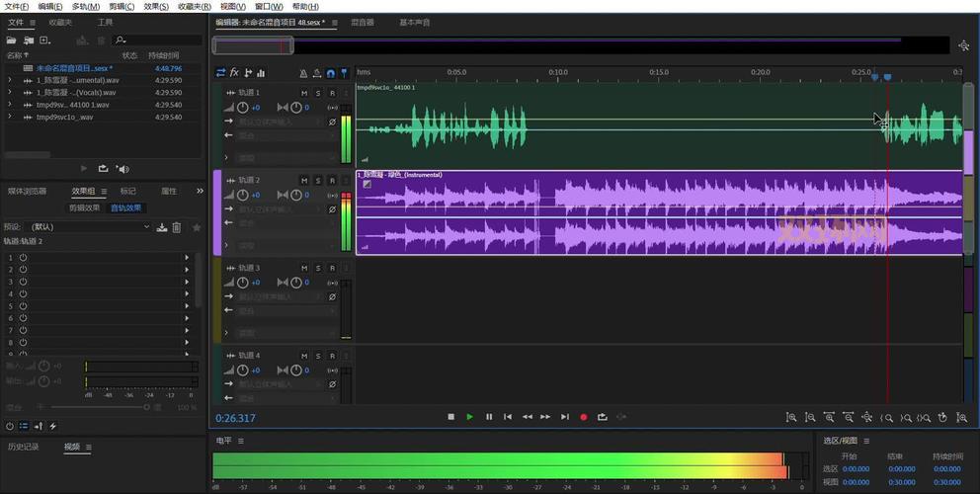
Task: Arm track 4 for recording with R
Action: (x=332, y=356)
